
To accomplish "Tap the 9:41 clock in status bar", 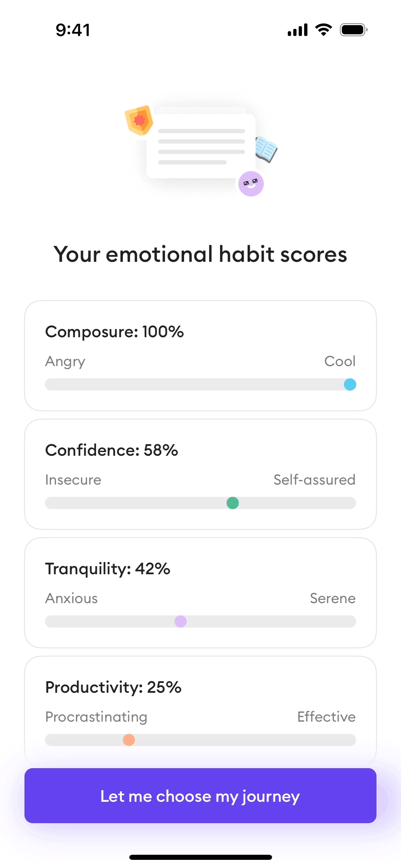I will [73, 30].
